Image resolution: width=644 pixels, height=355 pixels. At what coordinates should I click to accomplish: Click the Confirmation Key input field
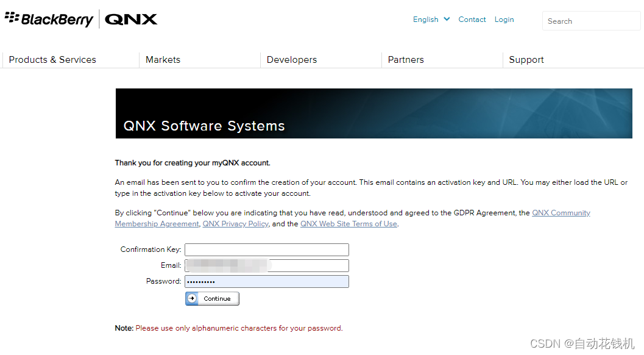point(266,249)
